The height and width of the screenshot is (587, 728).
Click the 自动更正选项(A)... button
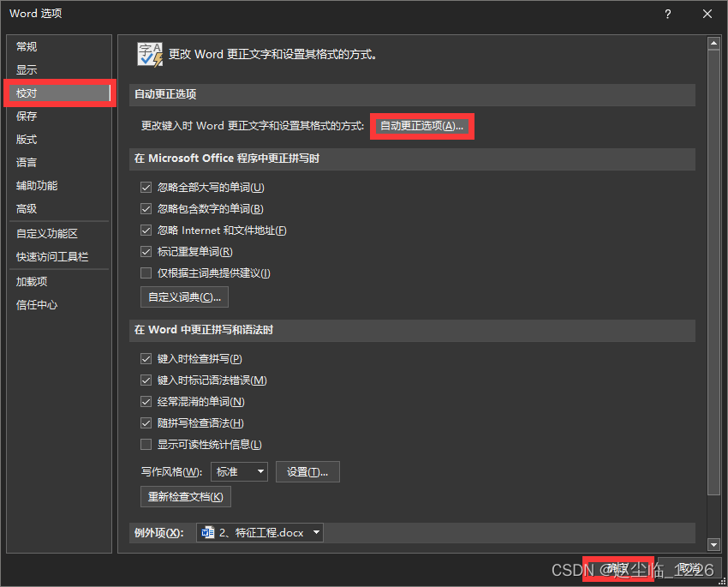click(x=421, y=126)
